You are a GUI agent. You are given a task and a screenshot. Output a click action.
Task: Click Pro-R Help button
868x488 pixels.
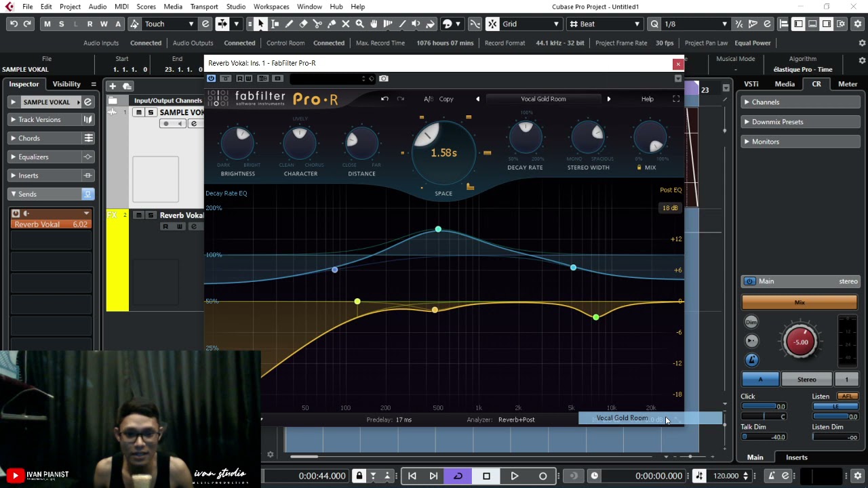click(x=648, y=99)
